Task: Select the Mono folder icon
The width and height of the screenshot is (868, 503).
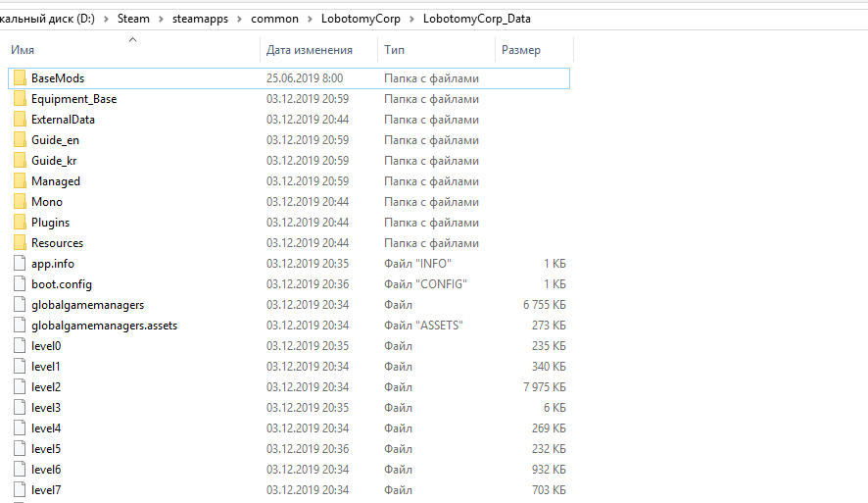Action: [20, 202]
